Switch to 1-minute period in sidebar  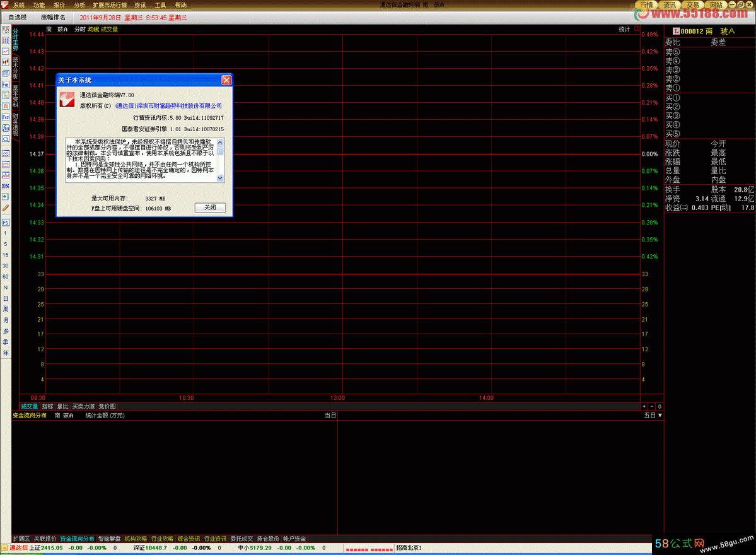point(5,233)
